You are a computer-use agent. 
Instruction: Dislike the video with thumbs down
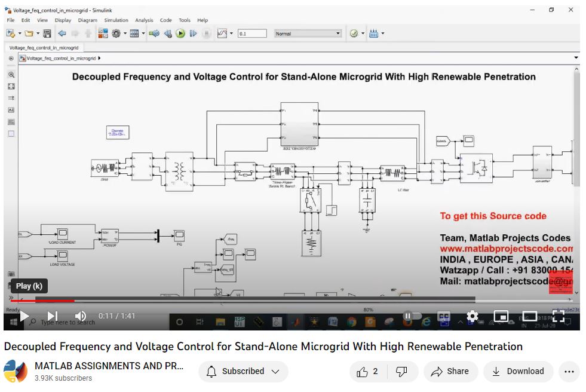coord(401,372)
